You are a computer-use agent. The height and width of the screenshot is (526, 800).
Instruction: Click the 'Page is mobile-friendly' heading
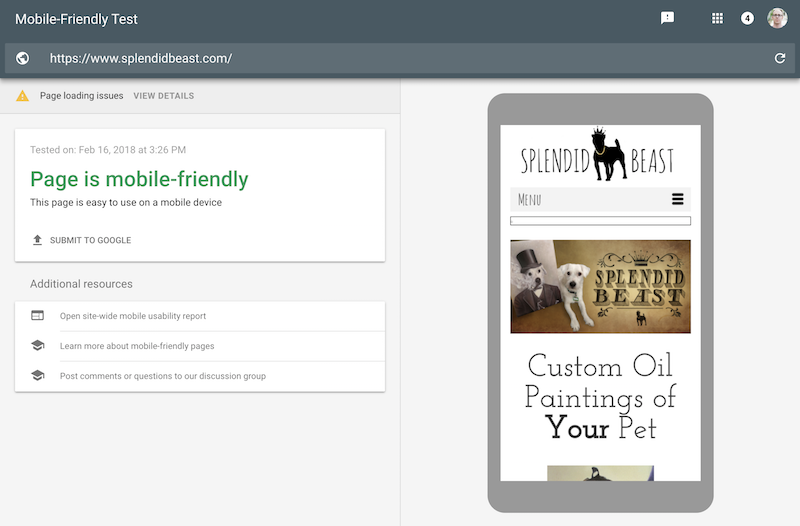pos(139,179)
